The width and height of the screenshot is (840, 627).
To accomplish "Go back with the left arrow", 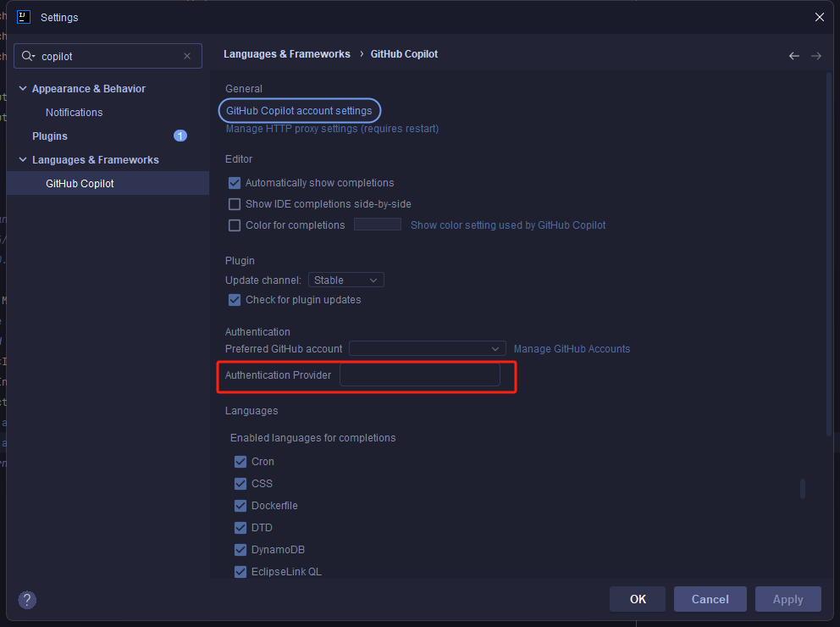I will 794,56.
